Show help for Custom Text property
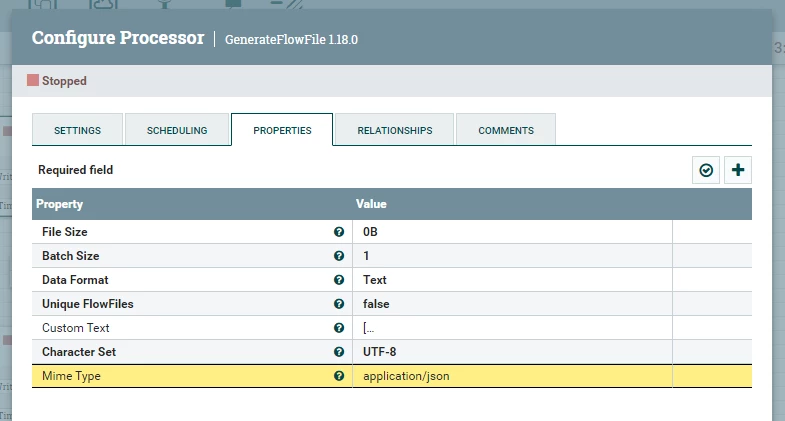785x421 pixels. [339, 328]
